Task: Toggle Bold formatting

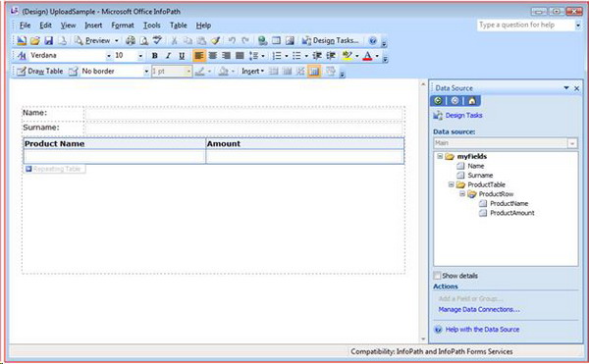Action: (154, 56)
